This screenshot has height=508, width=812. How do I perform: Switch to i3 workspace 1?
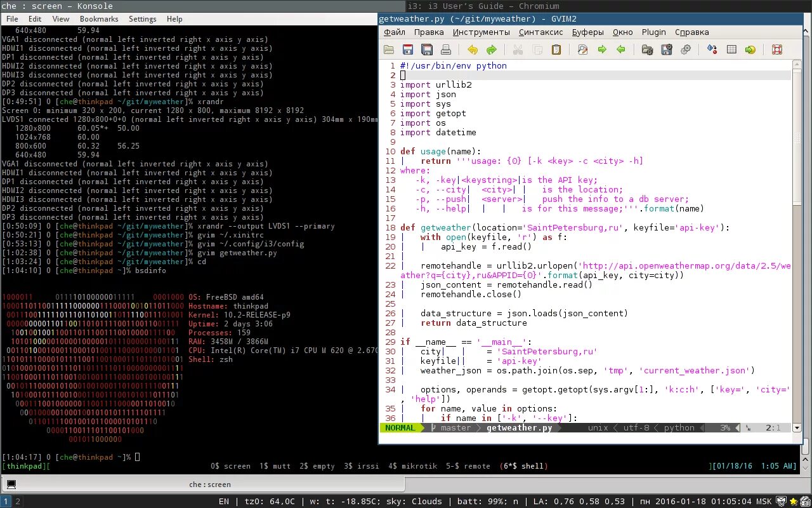coord(6,502)
